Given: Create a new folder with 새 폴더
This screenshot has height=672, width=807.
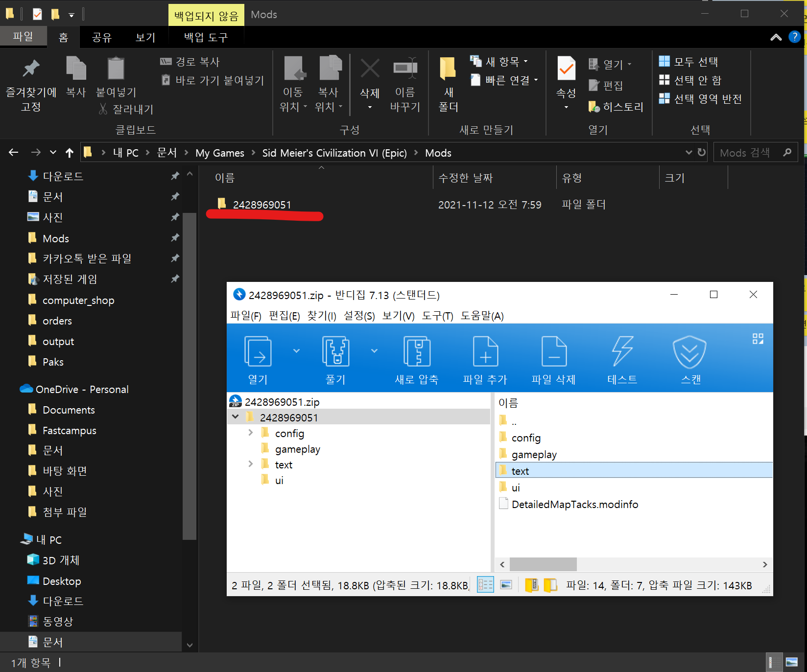Looking at the screenshot, I should click(448, 84).
